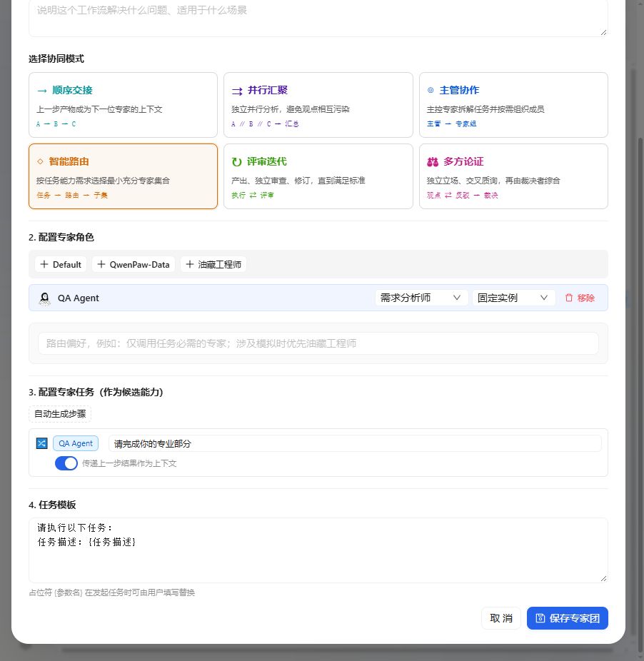Click the 占位符 hint text below template

click(112, 592)
